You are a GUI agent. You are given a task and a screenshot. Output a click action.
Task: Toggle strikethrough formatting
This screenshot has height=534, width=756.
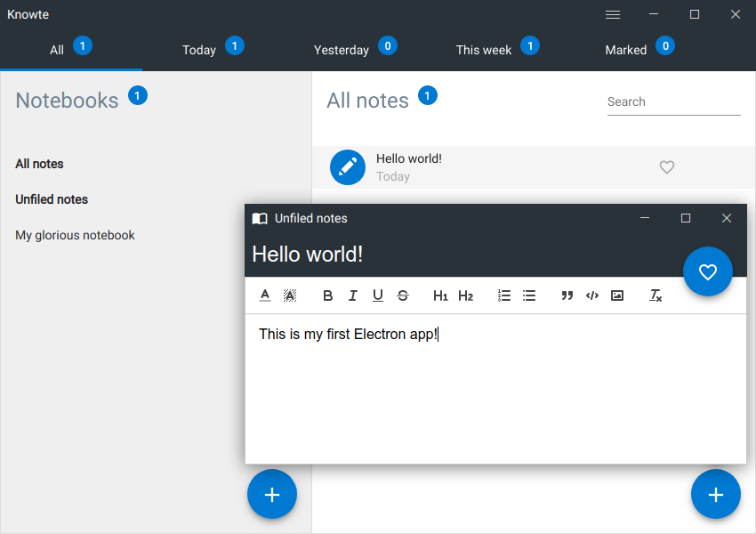pos(403,295)
